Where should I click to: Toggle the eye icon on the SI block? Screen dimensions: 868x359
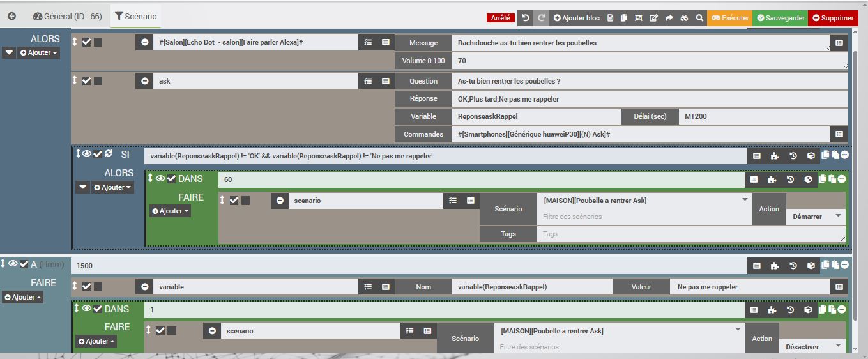[87, 154]
